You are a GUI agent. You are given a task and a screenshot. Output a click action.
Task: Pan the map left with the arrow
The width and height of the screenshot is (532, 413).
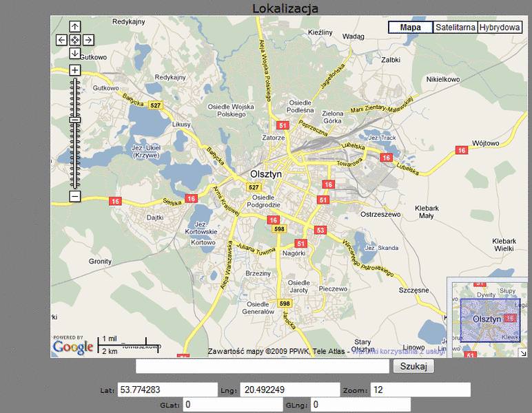click(x=62, y=40)
